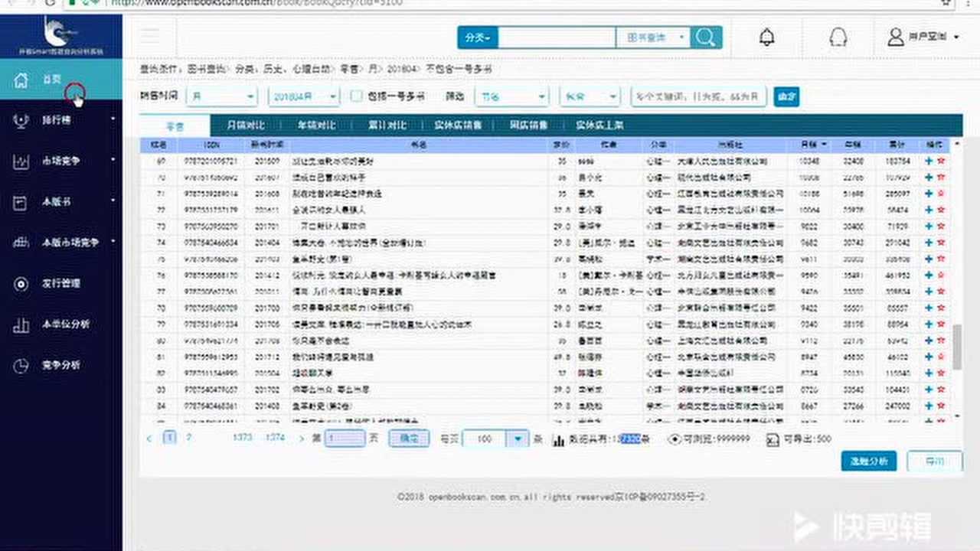Viewport: 980px width, 551px height.
Task: Open the 分类 category dropdown
Action: click(x=477, y=37)
